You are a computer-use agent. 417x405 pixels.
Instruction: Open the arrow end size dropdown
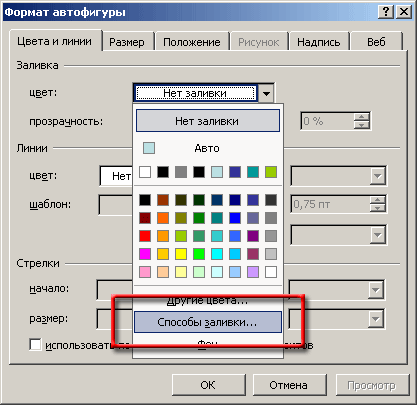(x=375, y=319)
